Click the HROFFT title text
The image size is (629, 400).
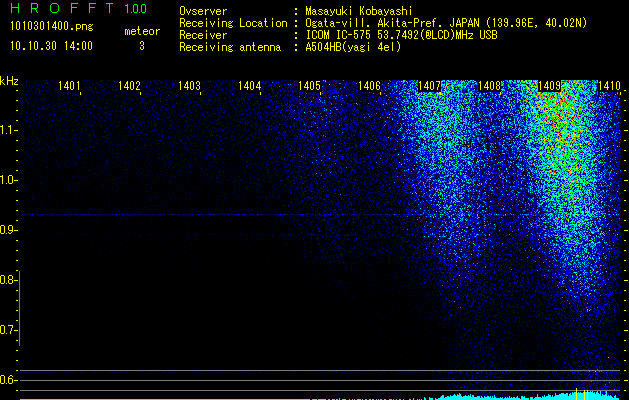63,8
